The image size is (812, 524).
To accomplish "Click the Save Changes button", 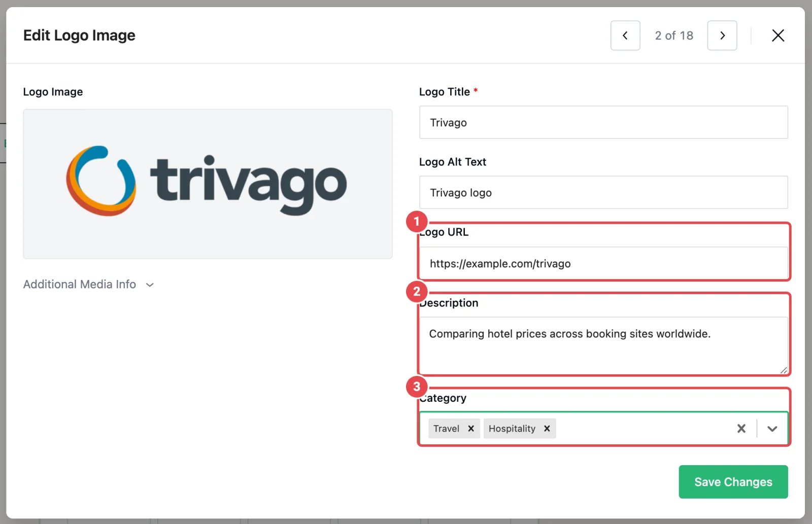I will 733,482.
